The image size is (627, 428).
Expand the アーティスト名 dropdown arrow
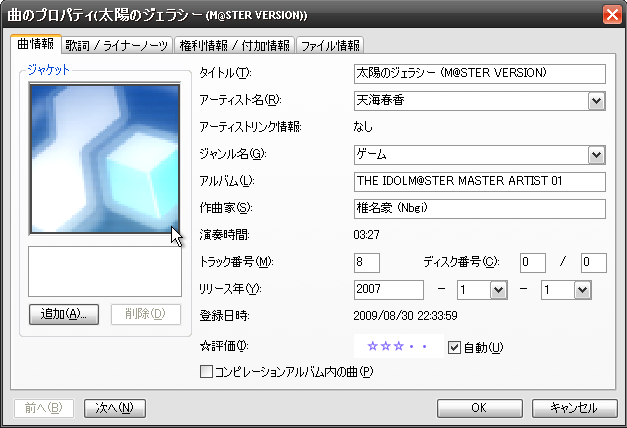(597, 101)
